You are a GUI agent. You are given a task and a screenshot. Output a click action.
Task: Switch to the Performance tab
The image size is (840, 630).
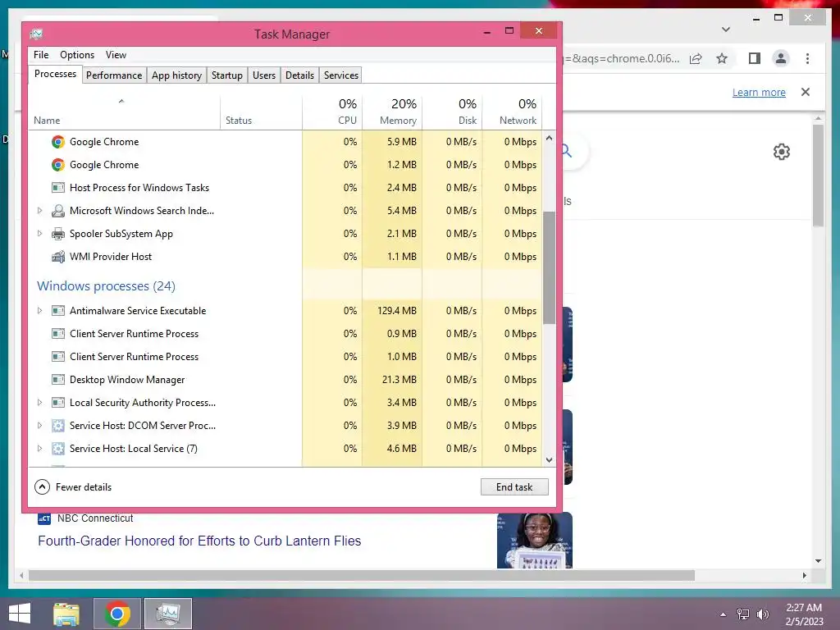click(114, 75)
